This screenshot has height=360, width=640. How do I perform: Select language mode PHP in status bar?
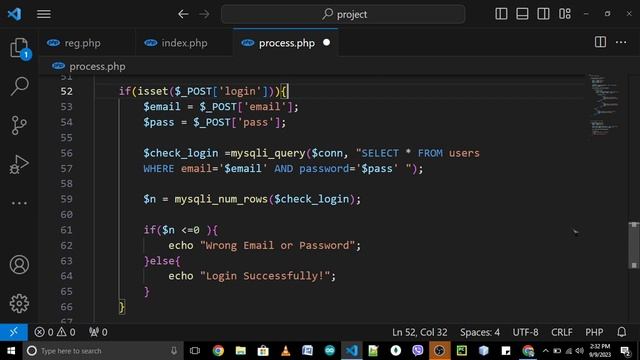[x=594, y=332]
